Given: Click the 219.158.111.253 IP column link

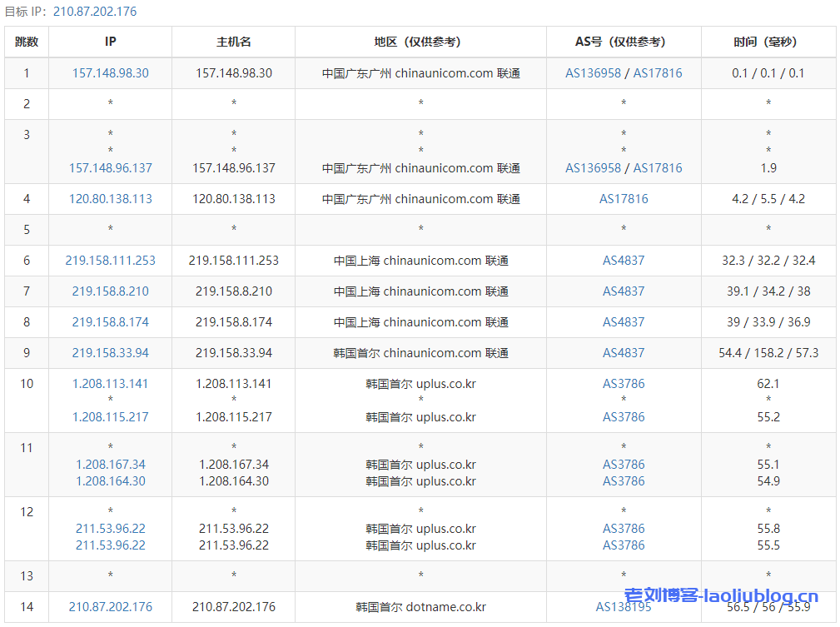Looking at the screenshot, I should click(x=110, y=261).
